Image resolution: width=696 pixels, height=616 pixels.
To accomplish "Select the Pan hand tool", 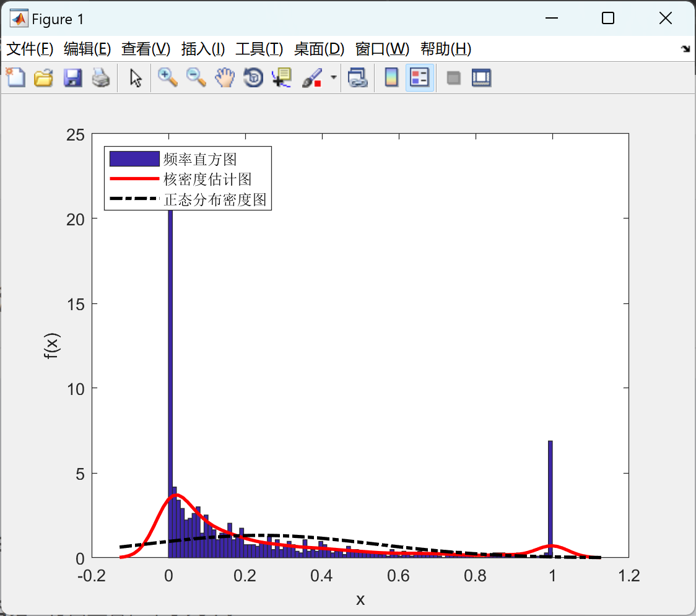I will click(225, 77).
